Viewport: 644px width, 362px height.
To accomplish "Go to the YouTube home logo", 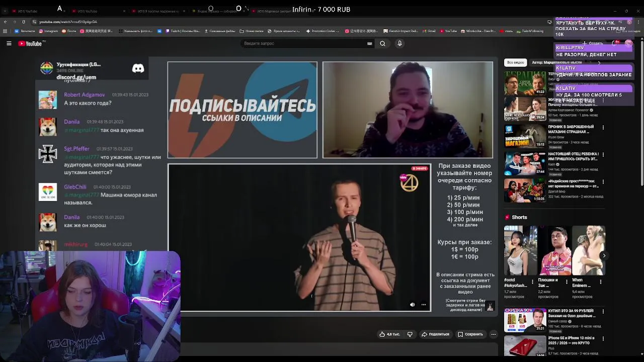I will (31, 44).
